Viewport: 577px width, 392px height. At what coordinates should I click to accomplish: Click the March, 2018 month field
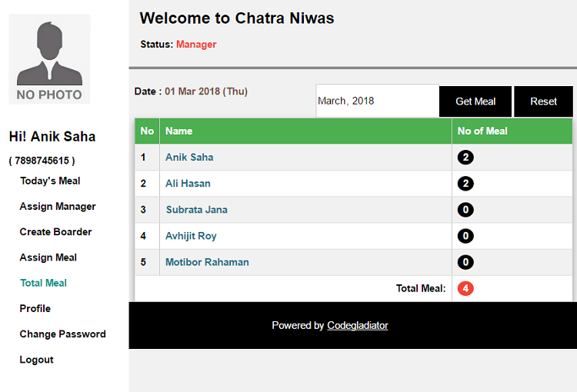[377, 101]
